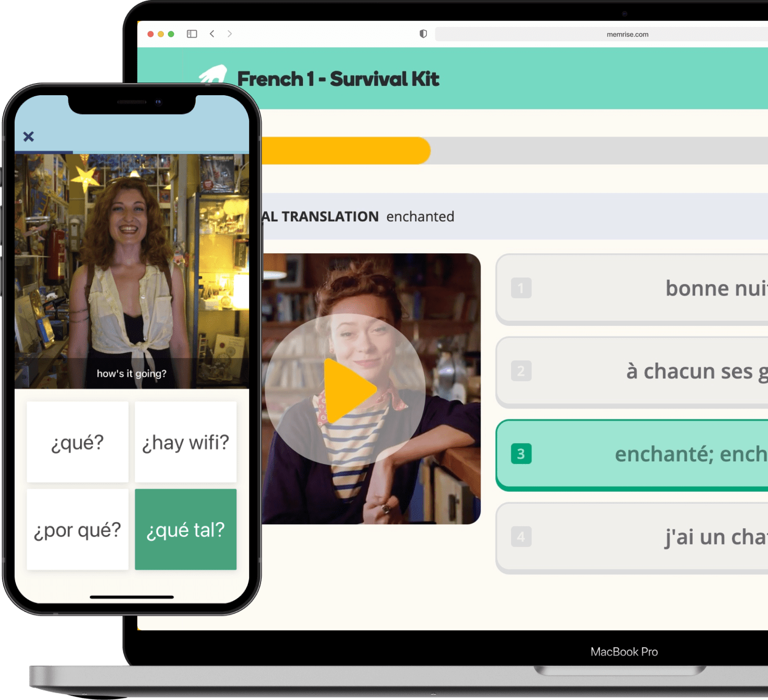
Task: Click the phone progress bar under X
Action: [132, 152]
